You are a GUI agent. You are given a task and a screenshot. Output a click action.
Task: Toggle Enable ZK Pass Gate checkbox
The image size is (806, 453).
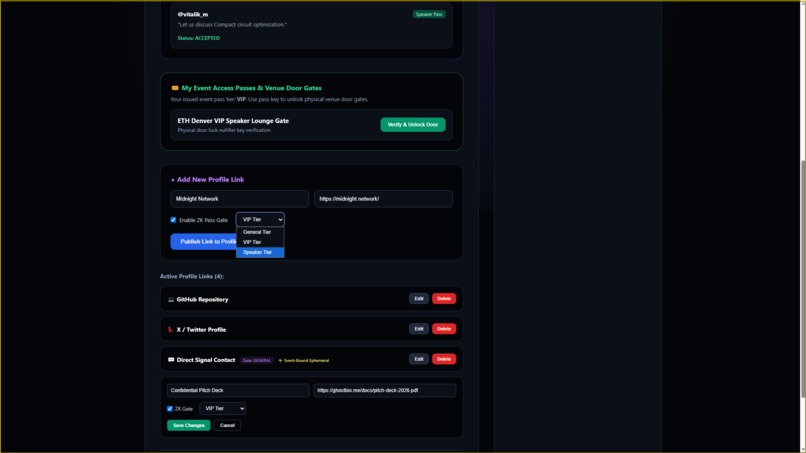point(173,220)
